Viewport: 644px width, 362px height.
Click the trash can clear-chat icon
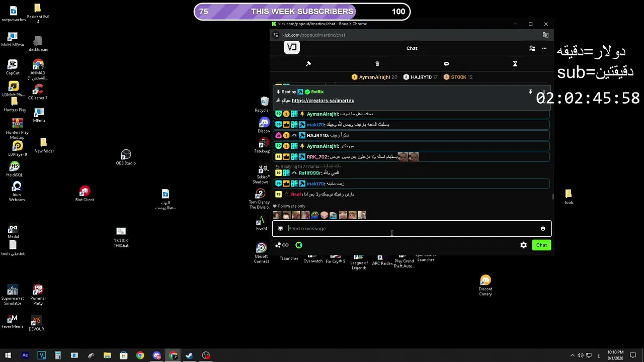click(x=377, y=64)
